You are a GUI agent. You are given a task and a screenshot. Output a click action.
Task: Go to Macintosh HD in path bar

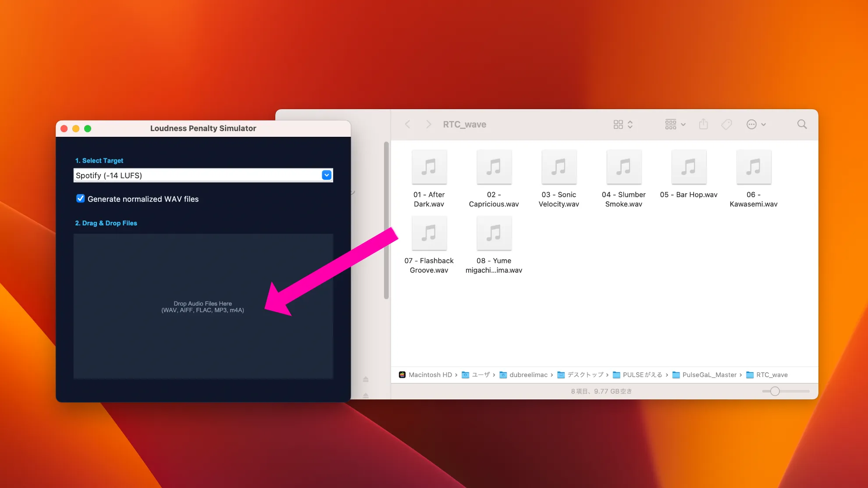tap(430, 375)
